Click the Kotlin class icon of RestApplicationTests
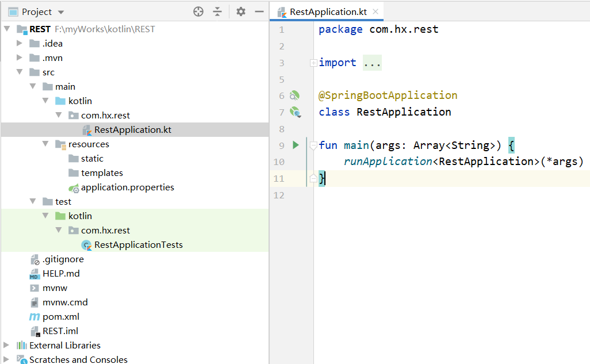The width and height of the screenshot is (590, 364). [87, 245]
